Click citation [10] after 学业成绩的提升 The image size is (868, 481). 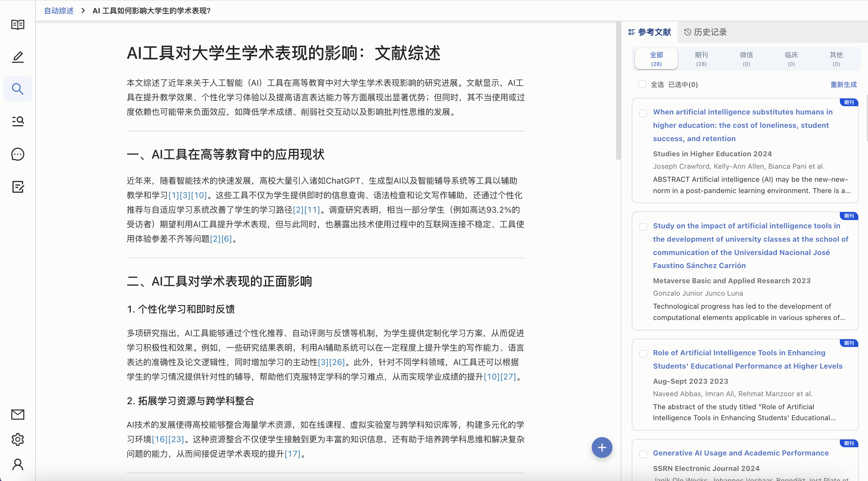tap(492, 377)
